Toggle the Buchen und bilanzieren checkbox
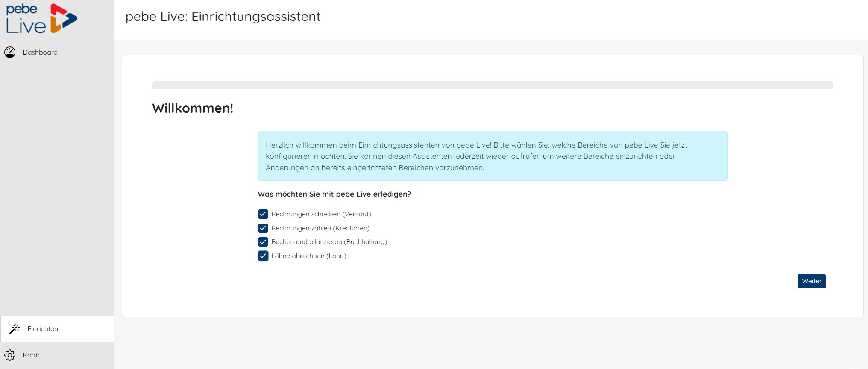Image resolution: width=868 pixels, height=369 pixels. pyautogui.click(x=263, y=242)
